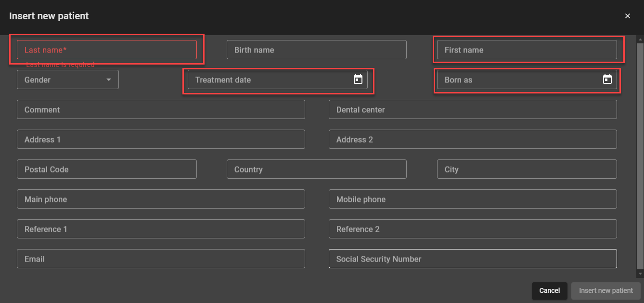The image size is (644, 303).
Task: Click the Address 1 field
Action: [x=161, y=139]
